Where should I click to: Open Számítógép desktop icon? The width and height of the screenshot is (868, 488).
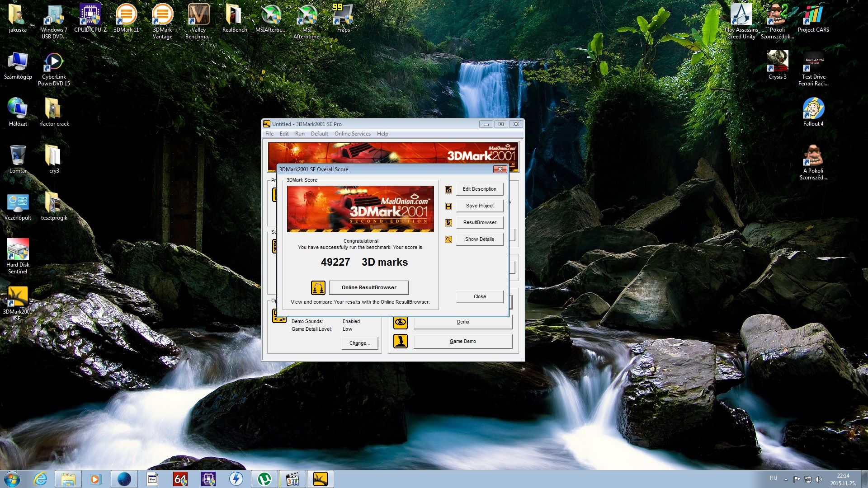(18, 66)
